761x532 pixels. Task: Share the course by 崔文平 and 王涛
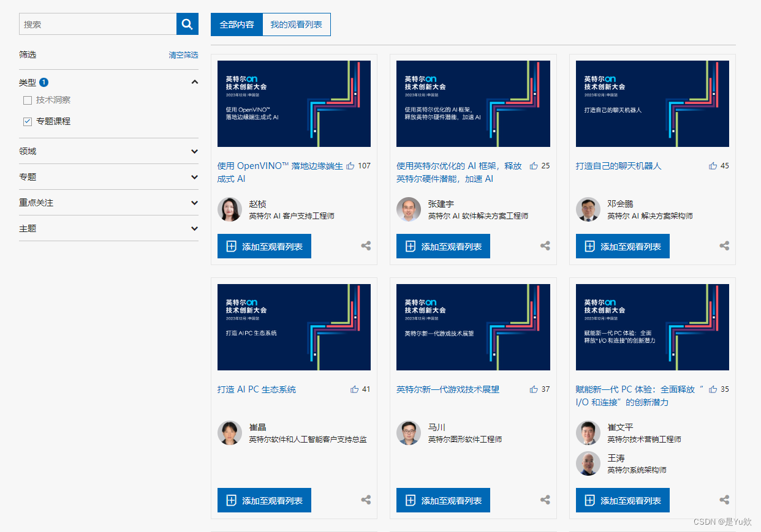[724, 500]
